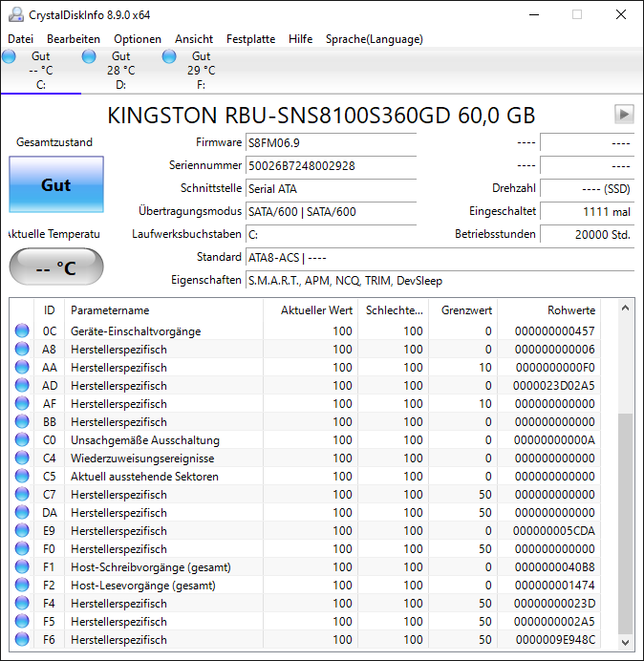Click status orb of attribute row BB
This screenshot has height=661, width=644.
22,421
